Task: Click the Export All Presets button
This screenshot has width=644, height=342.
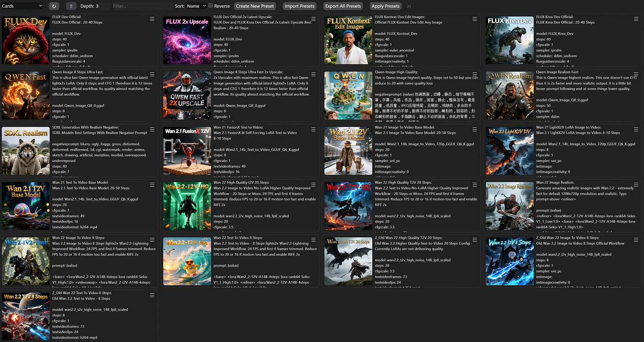Action: [x=343, y=6]
